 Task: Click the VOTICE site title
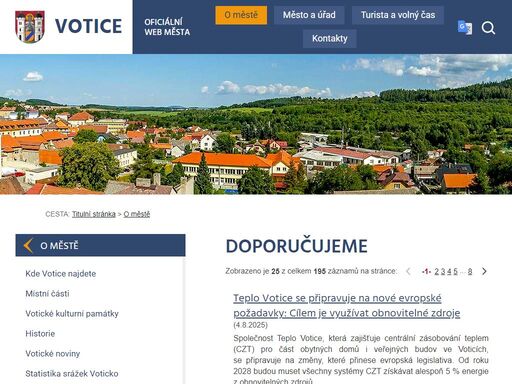[x=88, y=26]
